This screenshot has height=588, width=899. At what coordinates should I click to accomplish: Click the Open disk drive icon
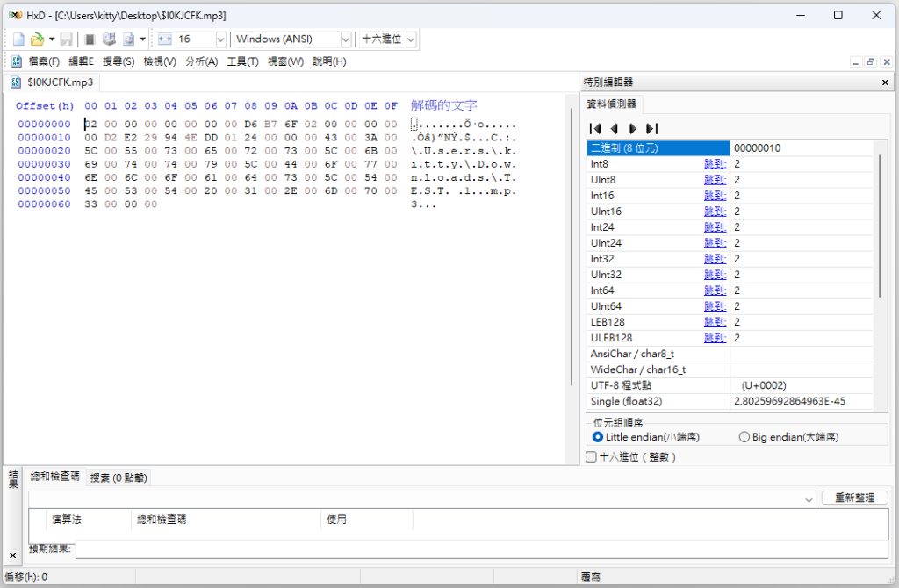109,39
